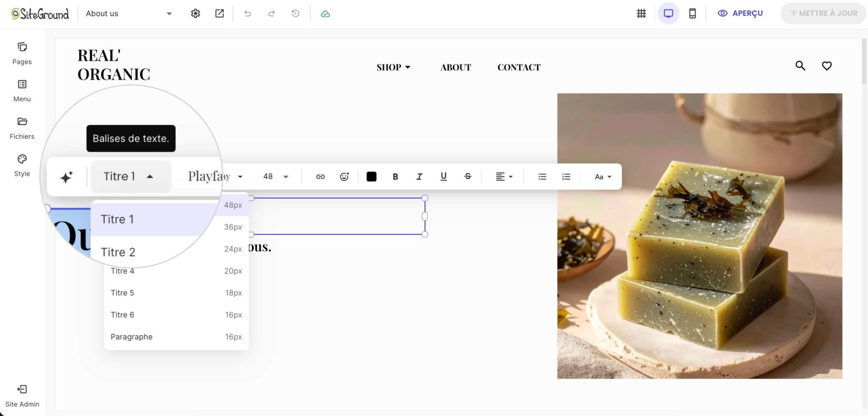Open the Fichiers panel

[22, 128]
